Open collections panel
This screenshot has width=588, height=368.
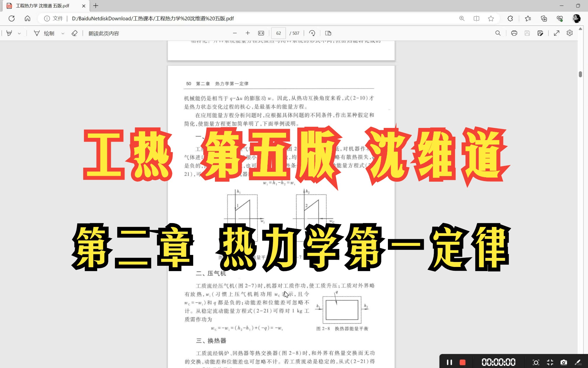click(x=544, y=18)
